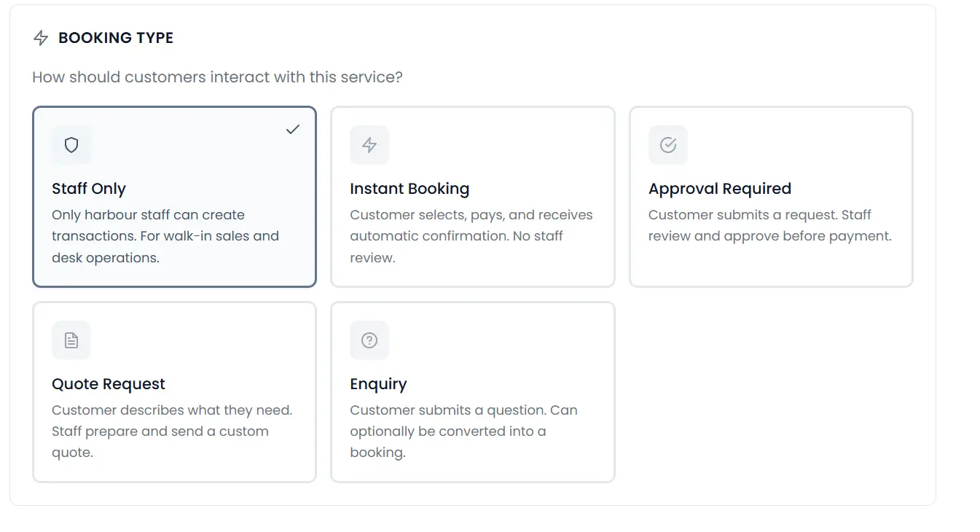Viewport: 980px width, 532px height.
Task: Click the question mark icon on Enquiry card
Action: (x=369, y=340)
